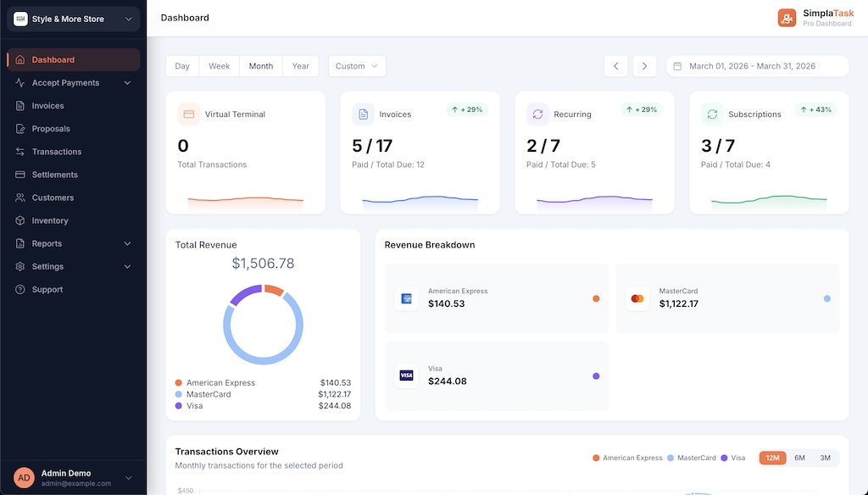Click the Customers people icon in sidebar
868x495 pixels.
[20, 197]
